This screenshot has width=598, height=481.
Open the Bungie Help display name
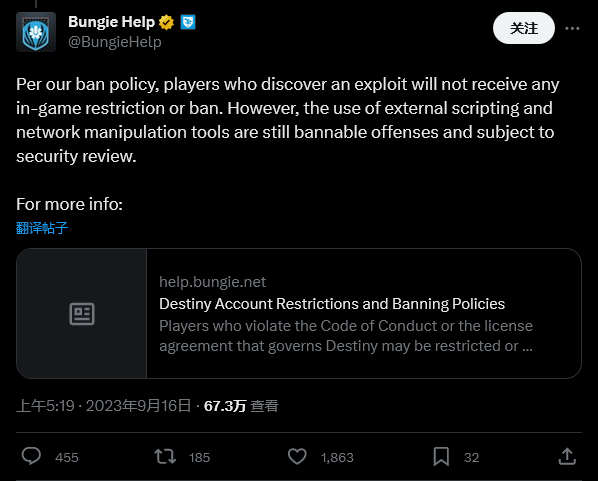(x=111, y=22)
